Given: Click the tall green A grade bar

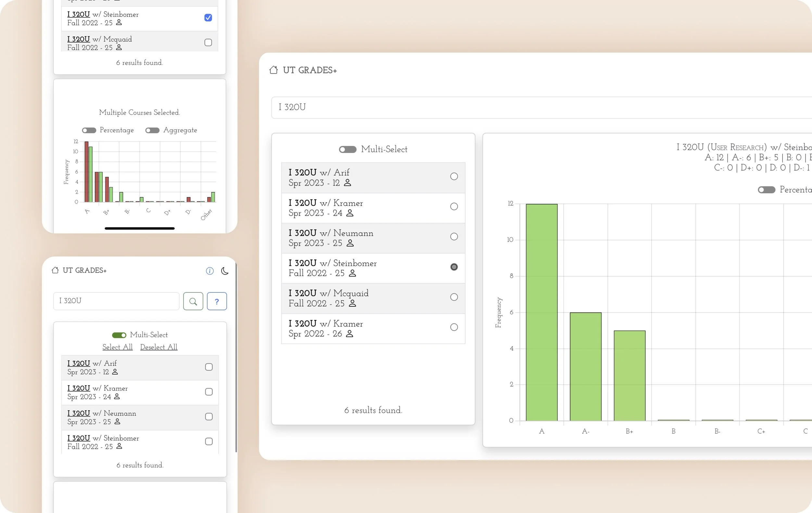Looking at the screenshot, I should tap(541, 312).
